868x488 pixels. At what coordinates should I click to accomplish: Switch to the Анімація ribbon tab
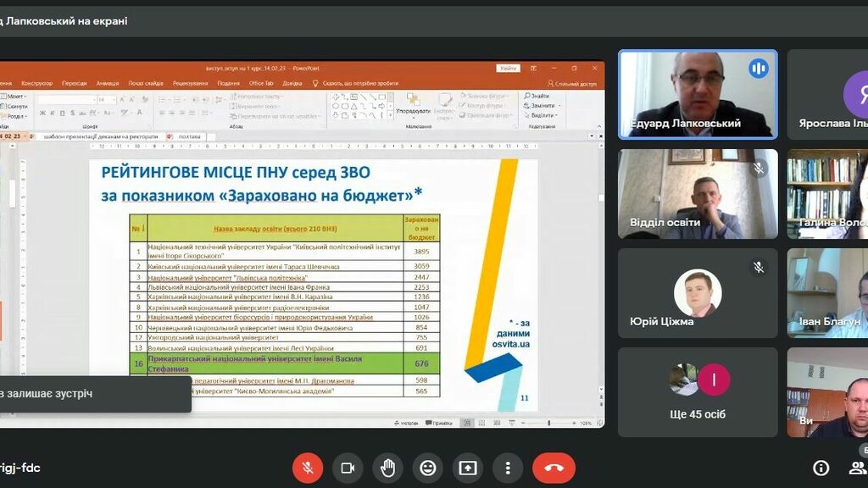pos(108,83)
